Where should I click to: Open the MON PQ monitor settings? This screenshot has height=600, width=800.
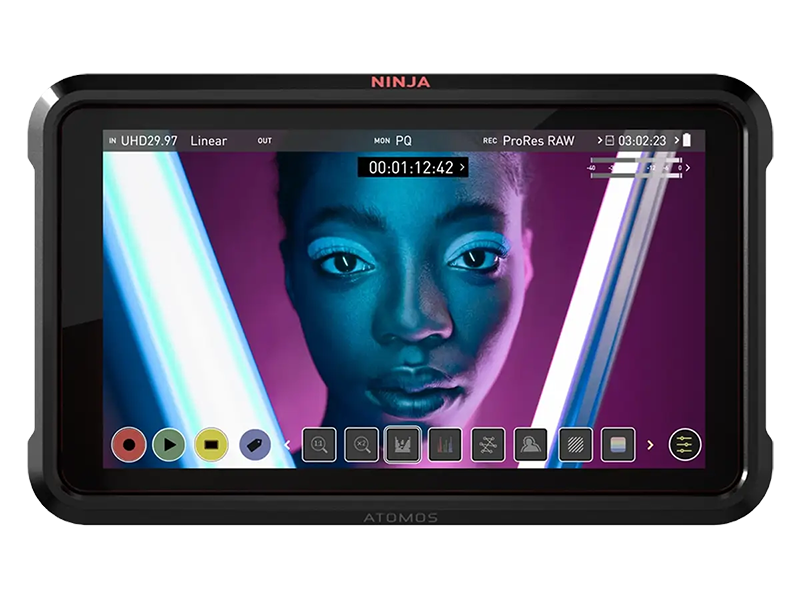coord(402,141)
